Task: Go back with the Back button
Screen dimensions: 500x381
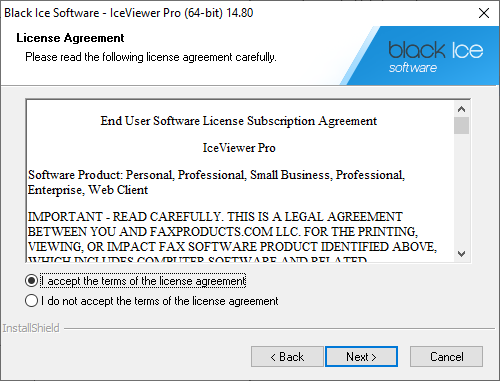Action: coord(287,356)
